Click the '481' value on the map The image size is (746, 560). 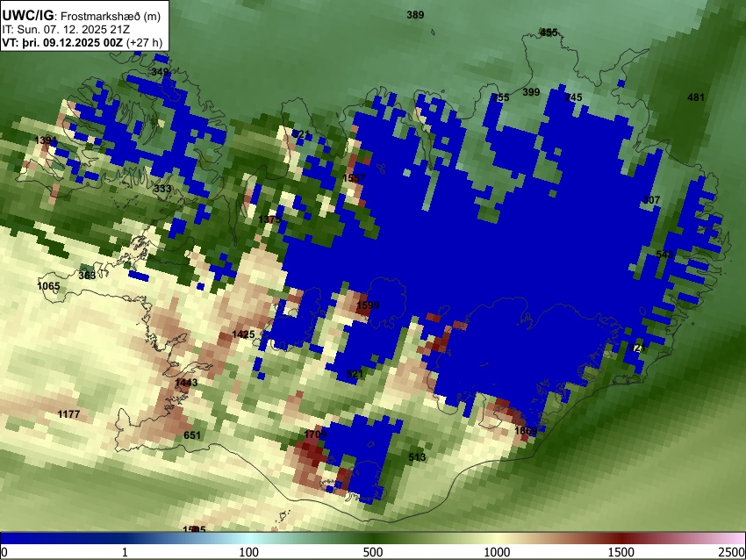coord(696,97)
